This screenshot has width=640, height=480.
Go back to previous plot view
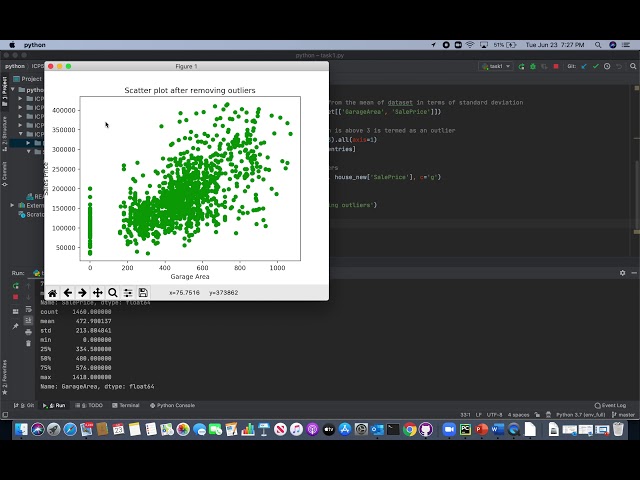68,293
